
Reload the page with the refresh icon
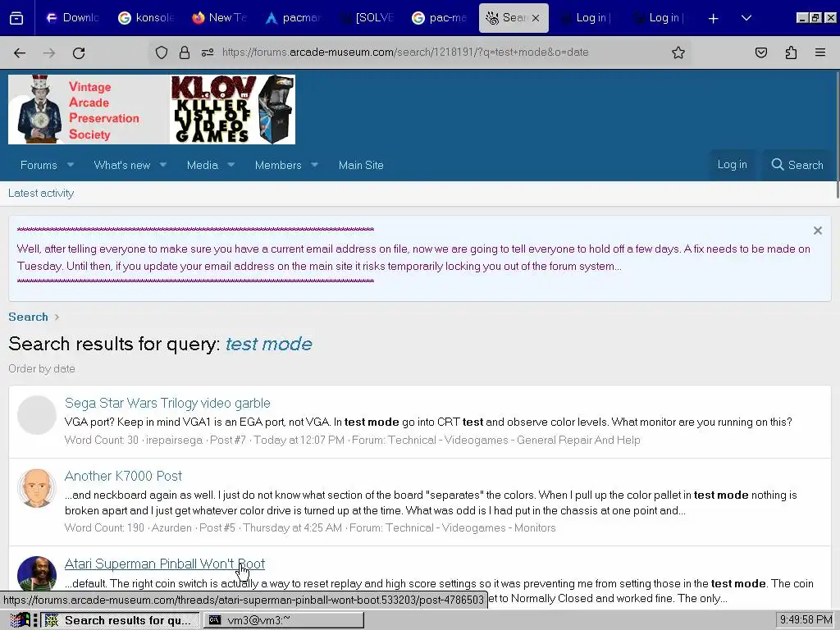[x=79, y=52]
